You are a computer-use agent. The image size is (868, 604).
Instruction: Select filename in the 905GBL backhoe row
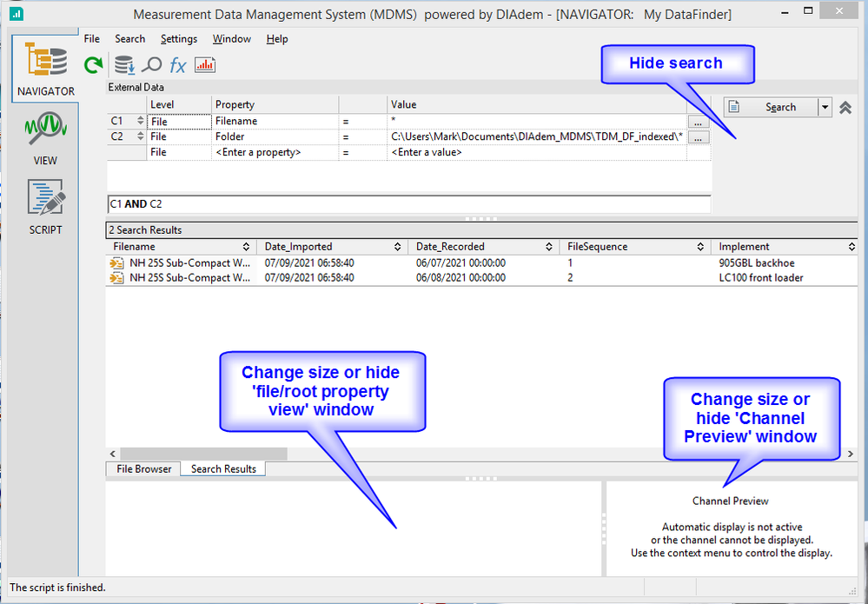190,263
